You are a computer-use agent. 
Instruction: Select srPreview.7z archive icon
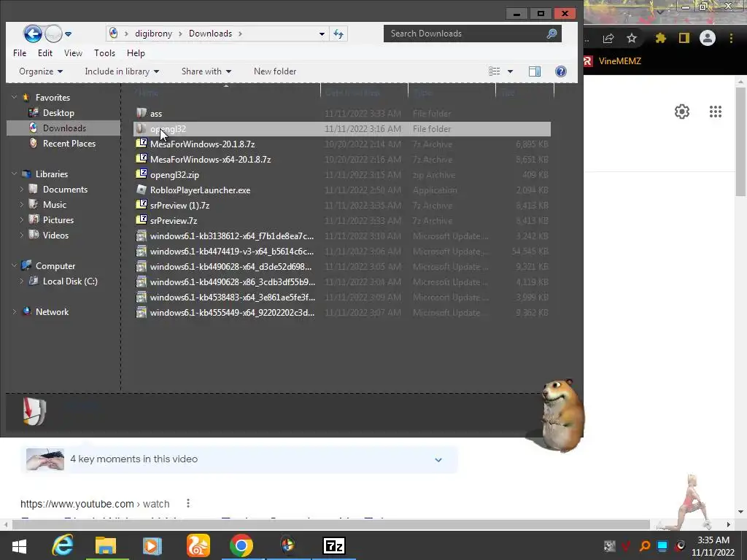[141, 220]
